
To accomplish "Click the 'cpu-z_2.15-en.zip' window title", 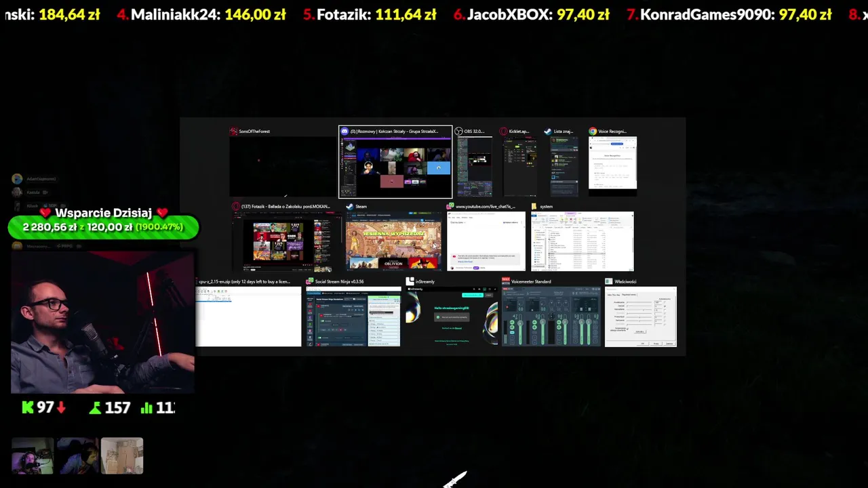I will click(244, 281).
